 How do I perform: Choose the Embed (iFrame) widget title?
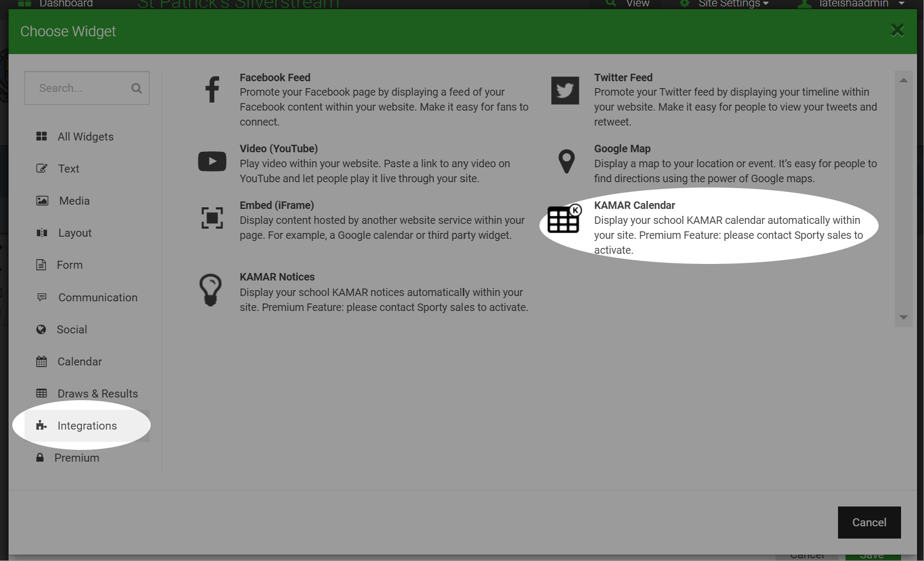(x=277, y=205)
